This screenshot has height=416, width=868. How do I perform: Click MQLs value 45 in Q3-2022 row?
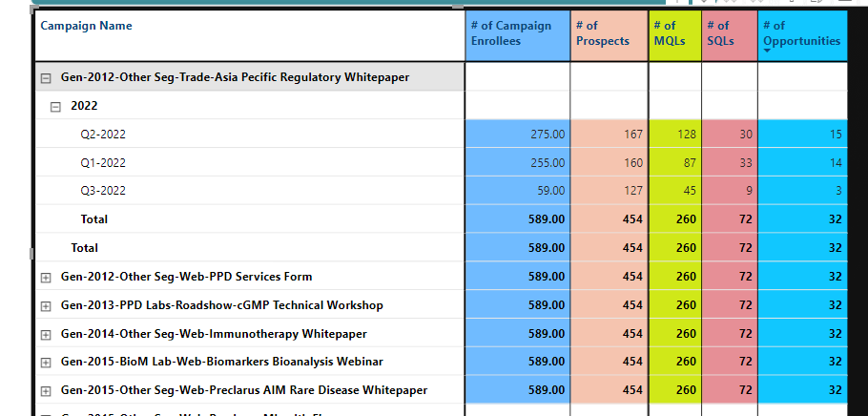pyautogui.click(x=690, y=191)
